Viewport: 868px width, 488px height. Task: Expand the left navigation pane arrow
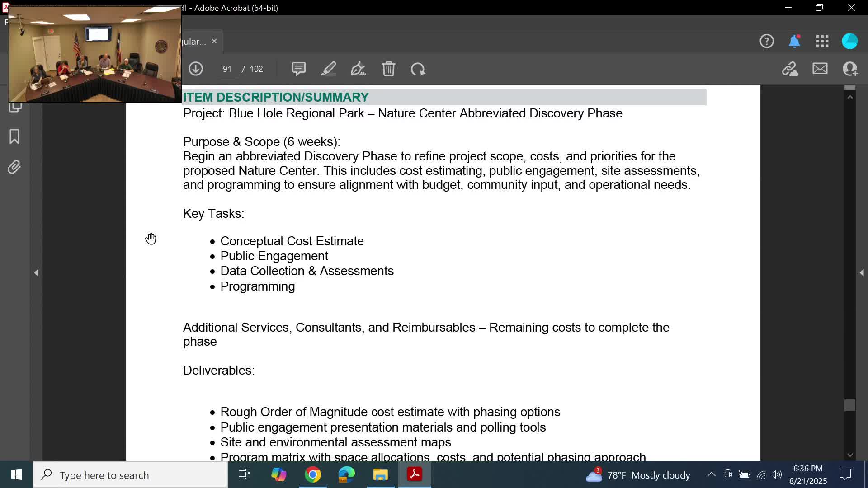[36, 272]
